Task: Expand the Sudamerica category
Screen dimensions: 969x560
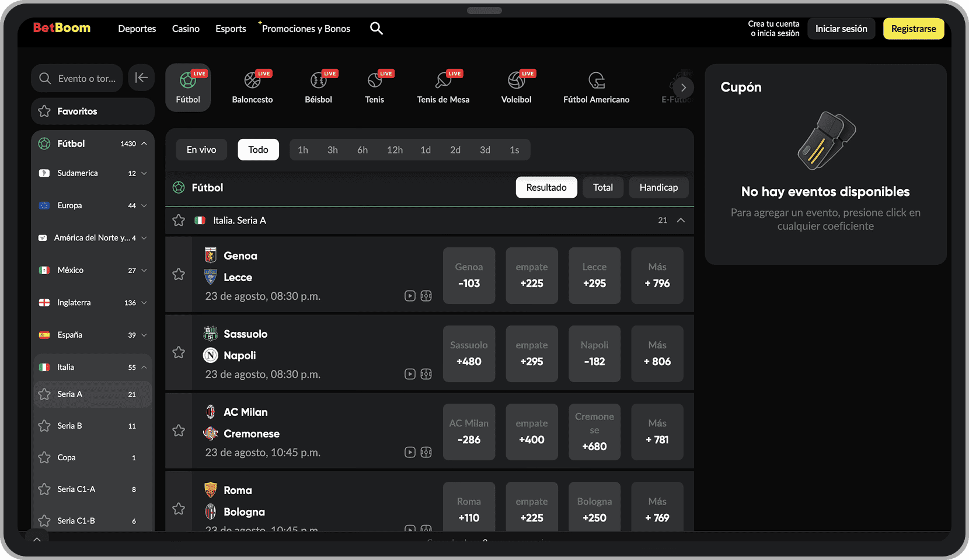Action: coord(144,173)
